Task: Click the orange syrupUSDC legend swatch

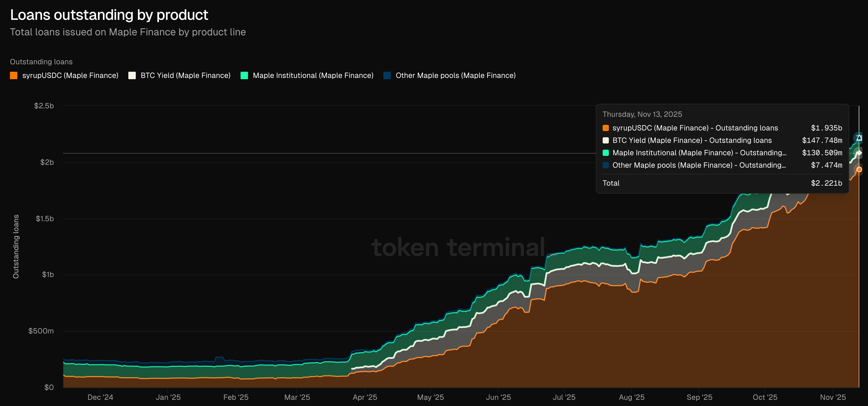Action: [x=14, y=75]
